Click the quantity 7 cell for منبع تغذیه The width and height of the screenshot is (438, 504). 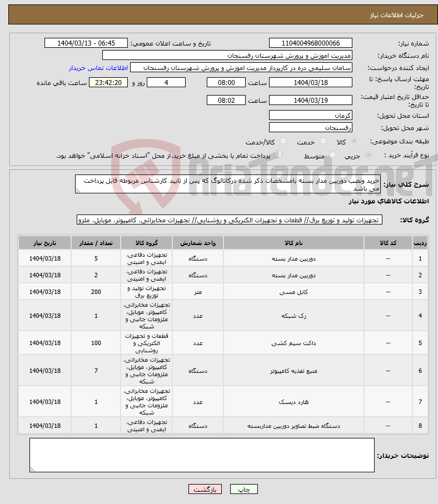pos(96,371)
